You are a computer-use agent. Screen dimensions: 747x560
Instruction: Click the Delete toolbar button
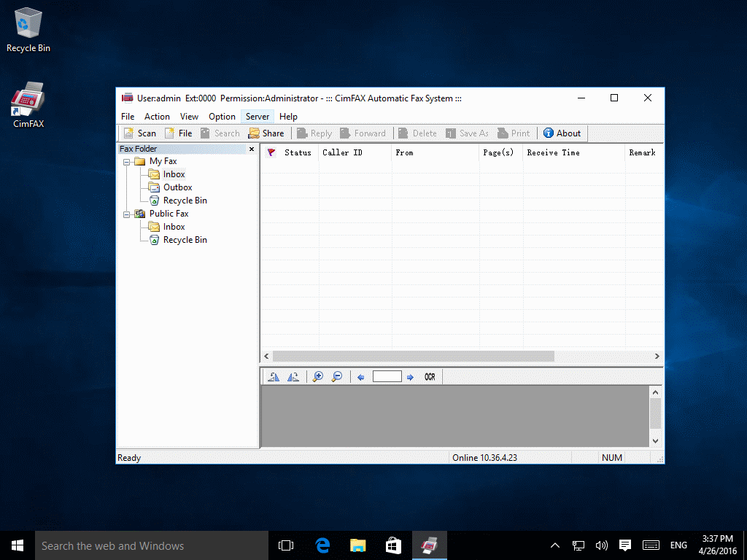click(x=418, y=133)
